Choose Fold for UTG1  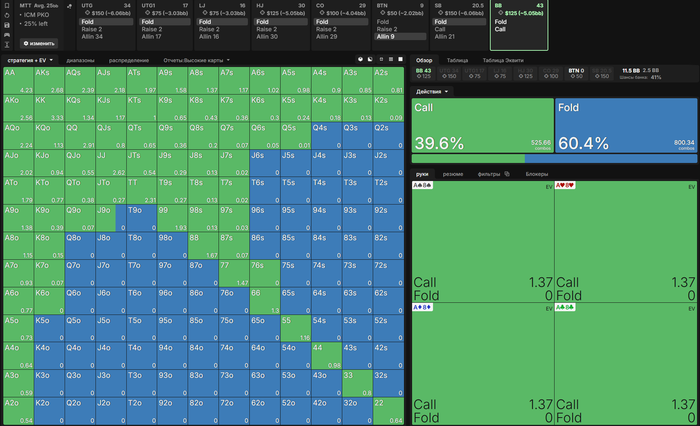(x=165, y=21)
